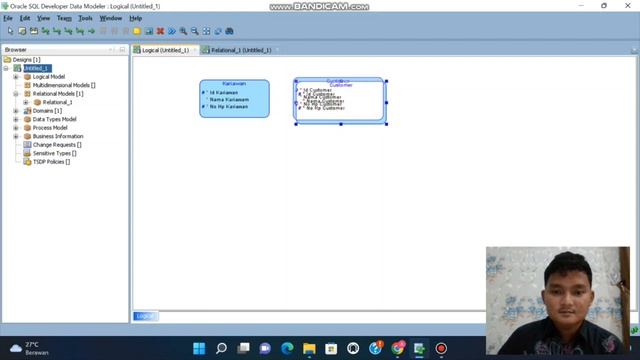Open File Explorer from the taskbar
This screenshot has width=640, height=360.
click(309, 348)
